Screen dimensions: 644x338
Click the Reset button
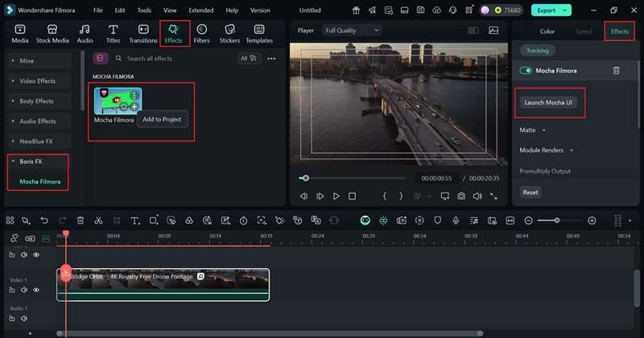530,192
